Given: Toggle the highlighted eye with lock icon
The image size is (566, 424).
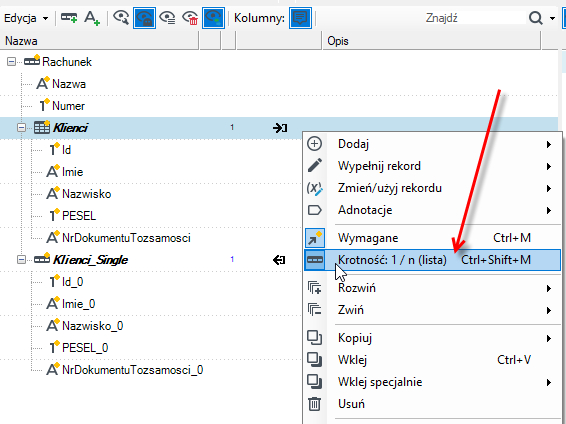Looking at the screenshot, I should tap(144, 18).
